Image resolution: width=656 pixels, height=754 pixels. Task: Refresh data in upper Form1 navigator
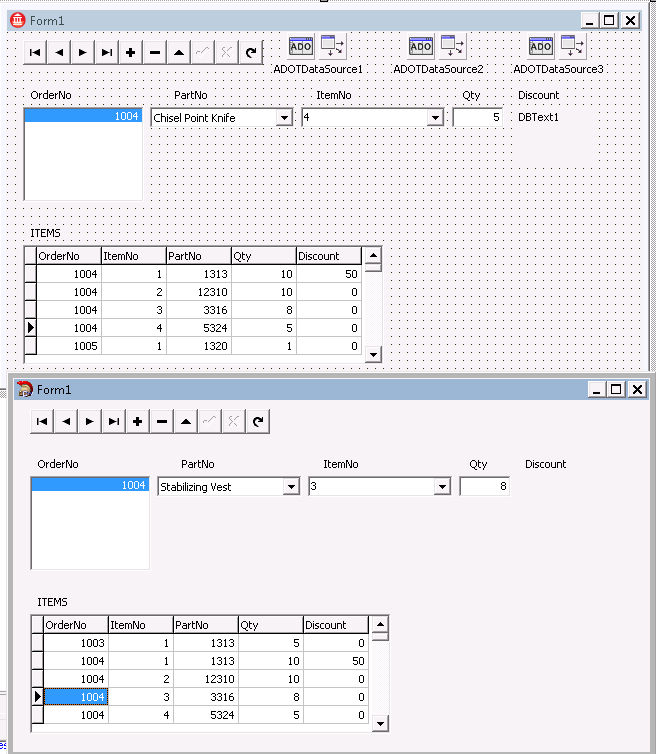pos(250,52)
